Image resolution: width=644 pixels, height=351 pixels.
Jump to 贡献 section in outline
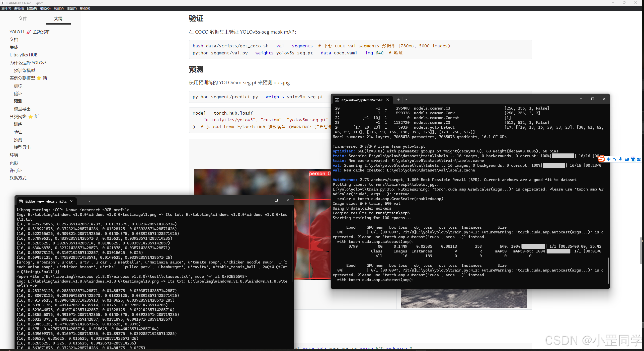(x=14, y=163)
